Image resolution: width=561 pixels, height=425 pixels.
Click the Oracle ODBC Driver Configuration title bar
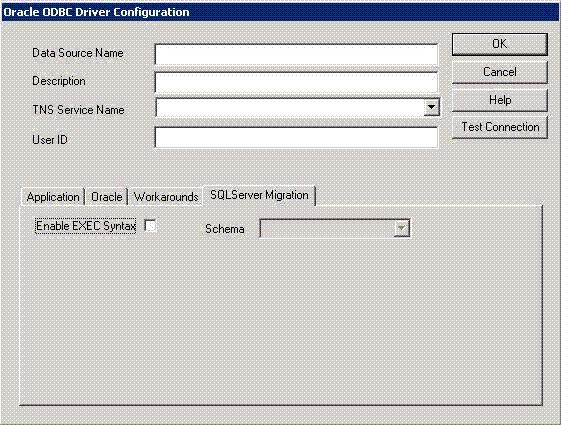pyautogui.click(x=280, y=12)
